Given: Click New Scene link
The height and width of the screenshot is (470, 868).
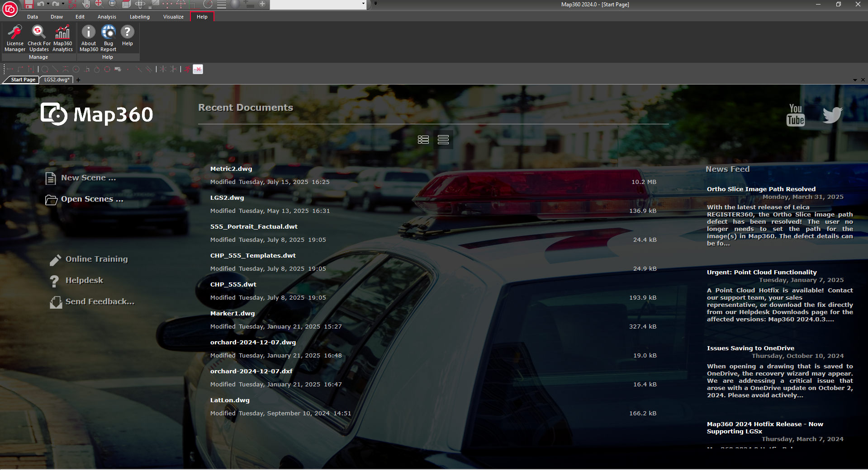Looking at the screenshot, I should [88, 178].
